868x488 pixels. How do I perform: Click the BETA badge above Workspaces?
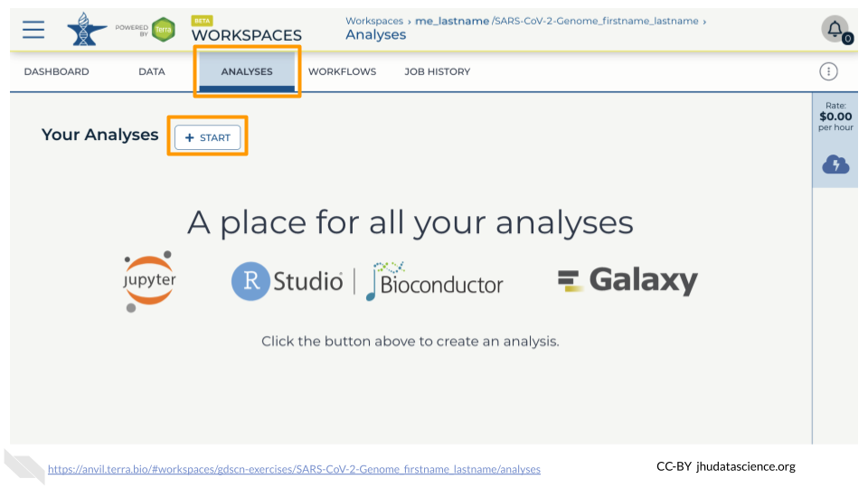point(202,21)
